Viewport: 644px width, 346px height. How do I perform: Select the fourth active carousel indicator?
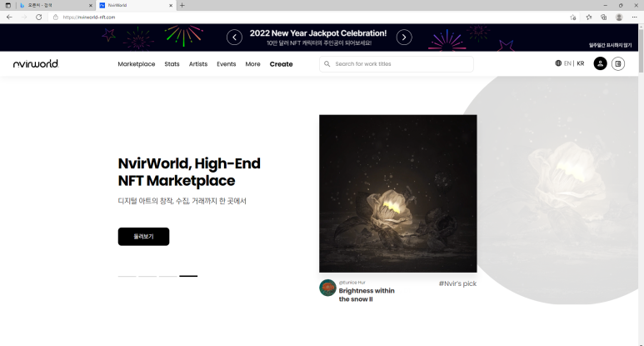point(188,276)
